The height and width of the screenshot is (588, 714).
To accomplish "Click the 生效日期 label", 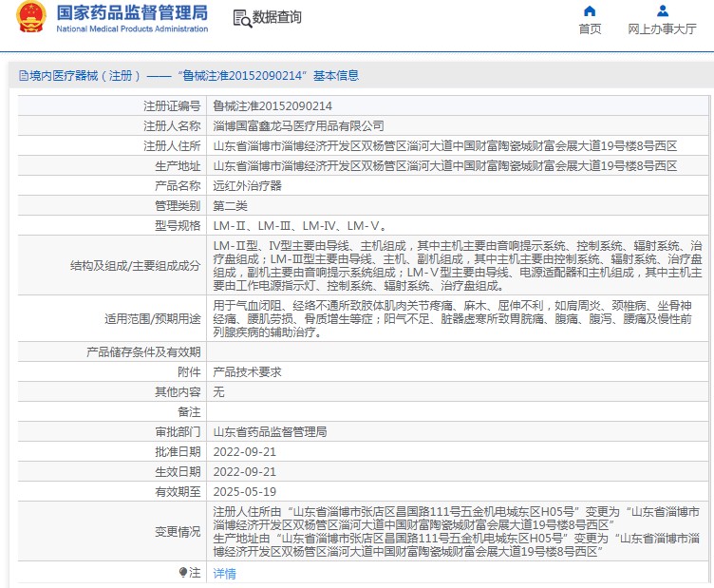I will (178, 472).
